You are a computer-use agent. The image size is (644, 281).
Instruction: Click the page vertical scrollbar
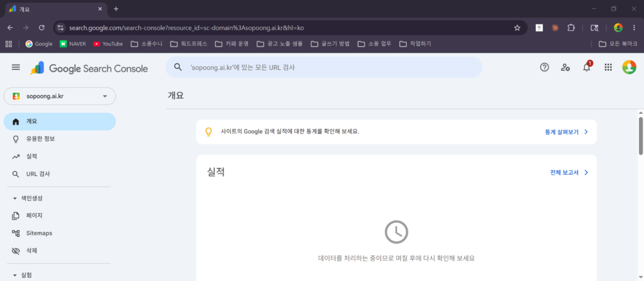click(x=640, y=136)
